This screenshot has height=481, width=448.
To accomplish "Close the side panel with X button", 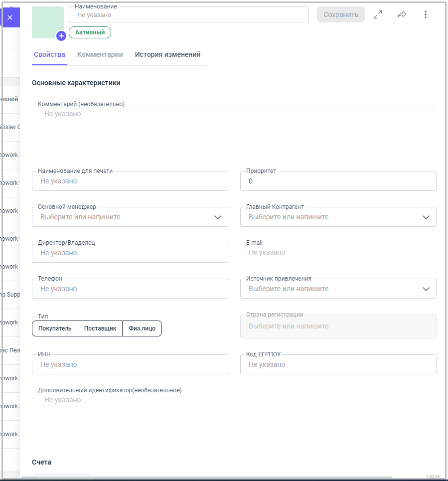I will point(10,17).
